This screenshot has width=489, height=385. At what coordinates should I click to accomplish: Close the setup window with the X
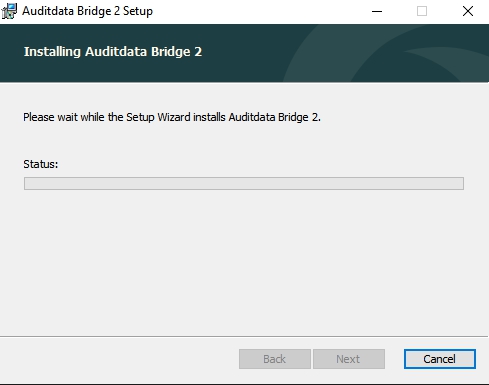(x=468, y=11)
